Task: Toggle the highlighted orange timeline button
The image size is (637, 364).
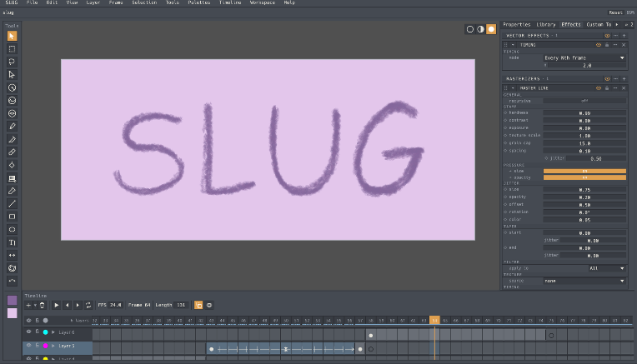Action: coord(198,305)
